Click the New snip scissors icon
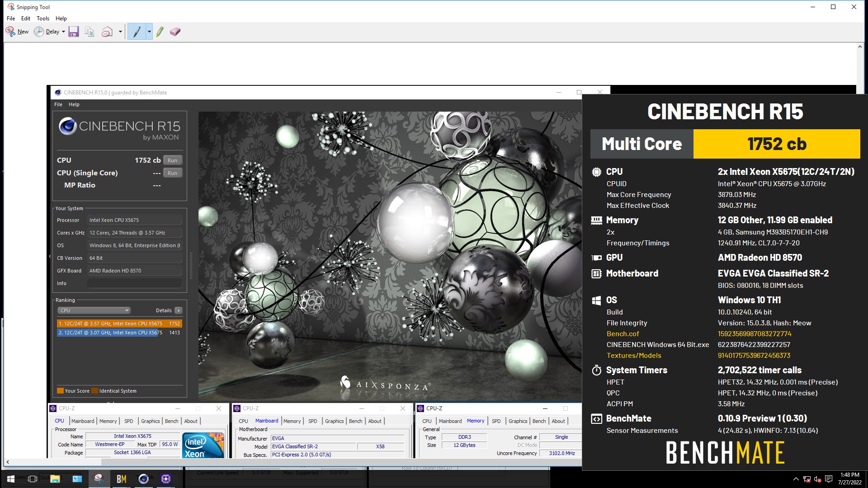Screen dimensions: 868x488 (x=10, y=32)
